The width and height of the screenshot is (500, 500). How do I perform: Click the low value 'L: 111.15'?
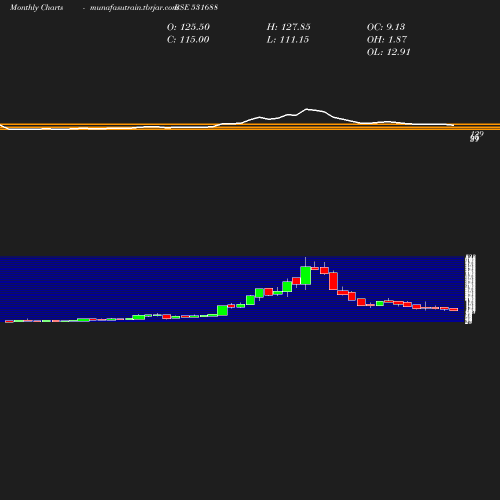(x=288, y=40)
